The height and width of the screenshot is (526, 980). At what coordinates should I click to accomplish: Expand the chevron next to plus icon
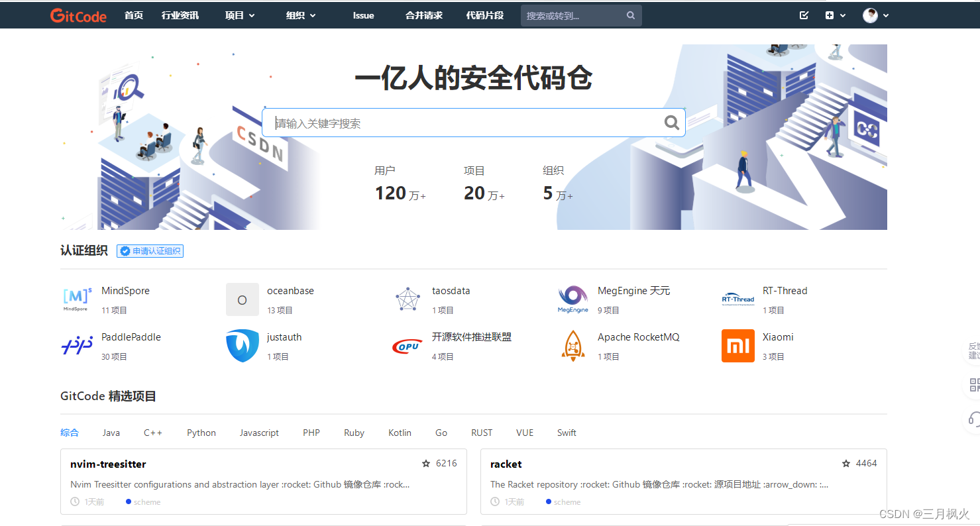pyautogui.click(x=843, y=15)
